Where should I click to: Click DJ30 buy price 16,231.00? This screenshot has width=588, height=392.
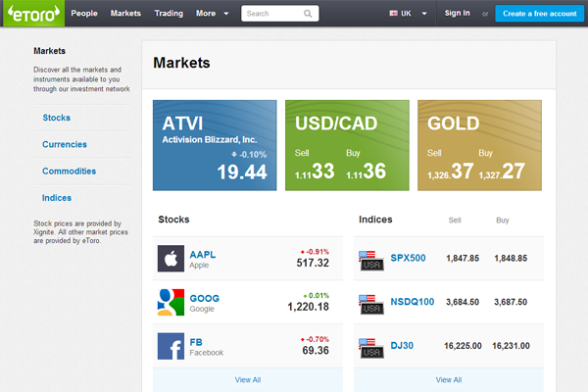coord(511,346)
